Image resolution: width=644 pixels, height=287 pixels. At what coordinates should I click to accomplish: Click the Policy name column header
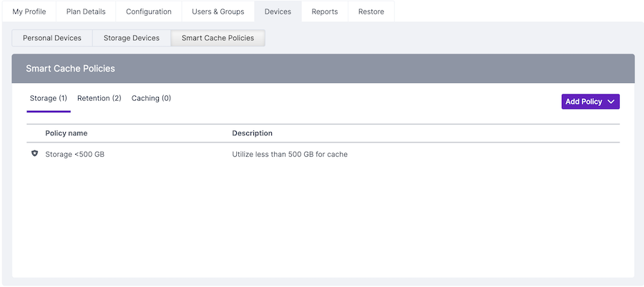click(x=66, y=133)
